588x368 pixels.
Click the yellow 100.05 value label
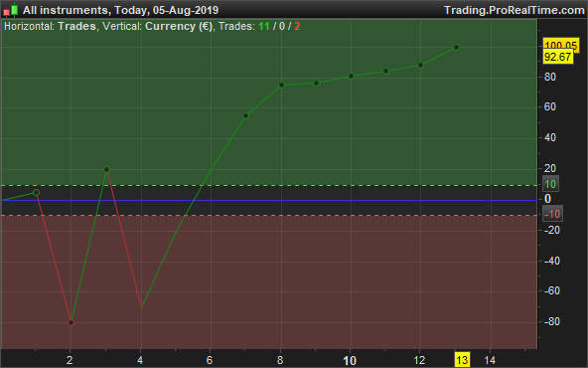(561, 45)
